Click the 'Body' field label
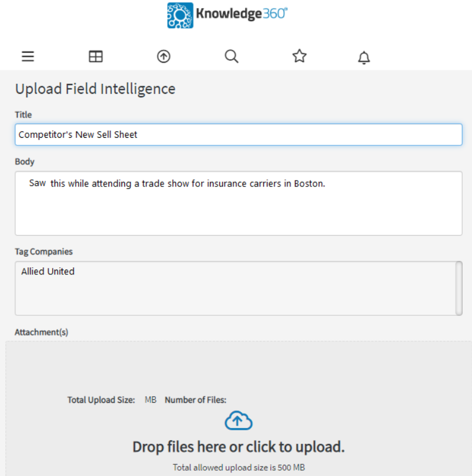Image resolution: width=472 pixels, height=476 pixels. (x=25, y=162)
